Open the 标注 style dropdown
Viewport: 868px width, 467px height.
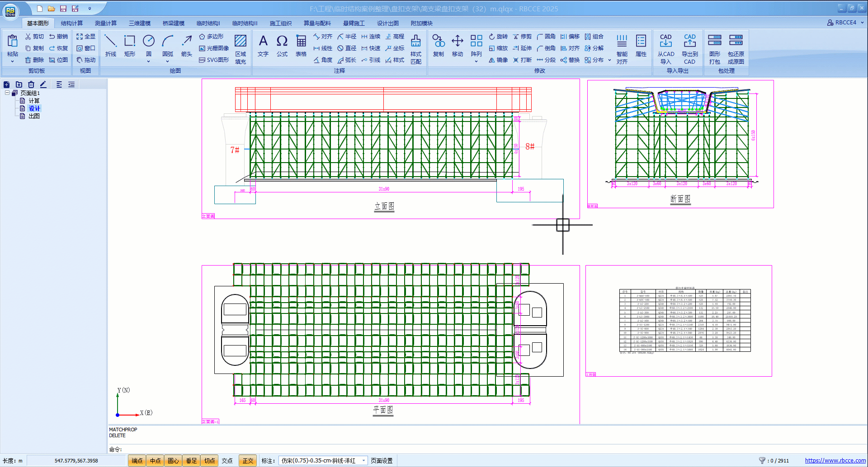click(x=363, y=461)
